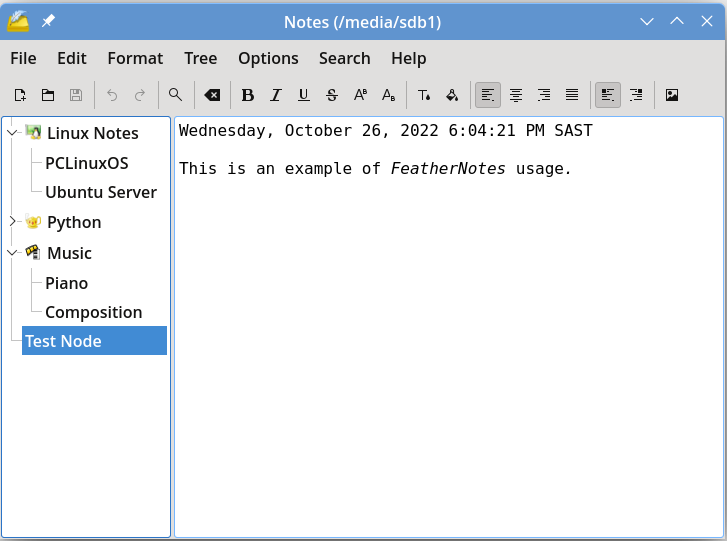Click the Linux Notes penguin icon

click(33, 132)
